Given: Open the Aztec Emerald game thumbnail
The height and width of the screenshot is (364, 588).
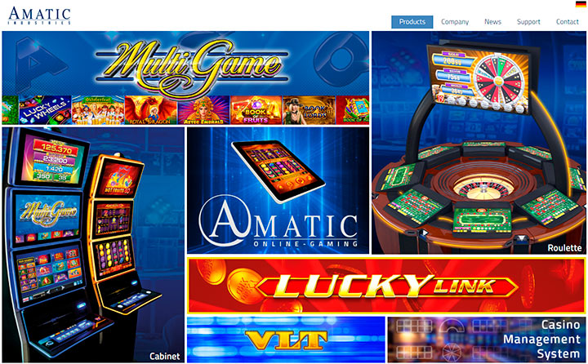Looking at the screenshot, I should 203,110.
